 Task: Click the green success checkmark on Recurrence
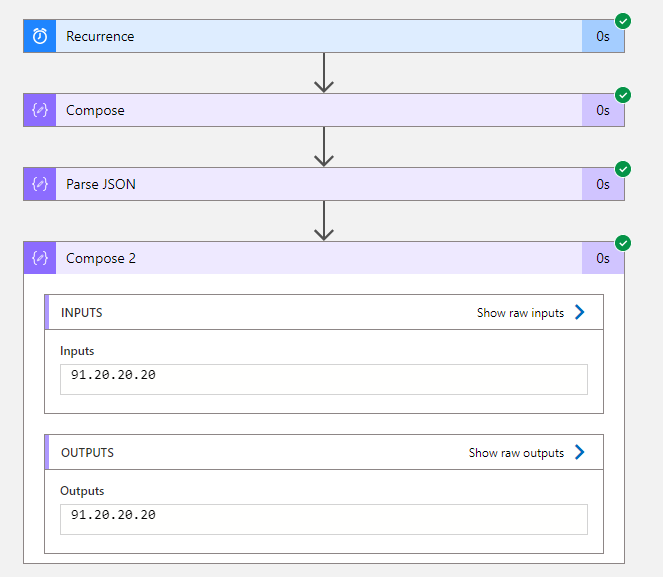pos(623,21)
